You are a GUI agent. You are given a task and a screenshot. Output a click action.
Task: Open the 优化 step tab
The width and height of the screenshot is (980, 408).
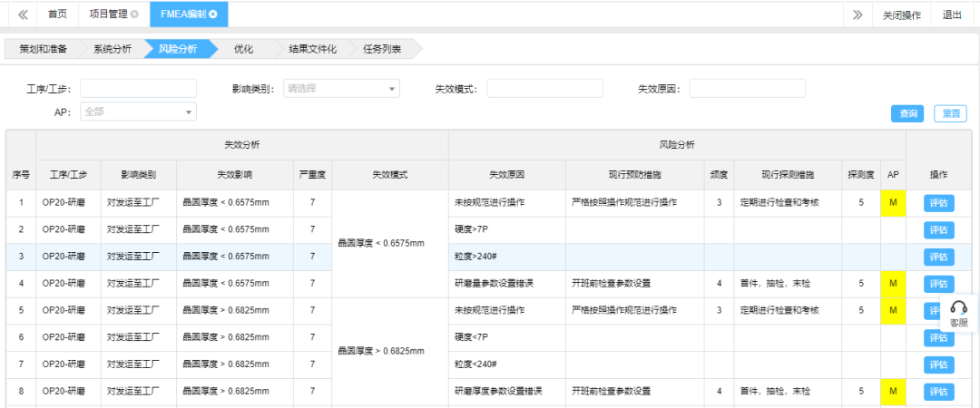tap(243, 49)
